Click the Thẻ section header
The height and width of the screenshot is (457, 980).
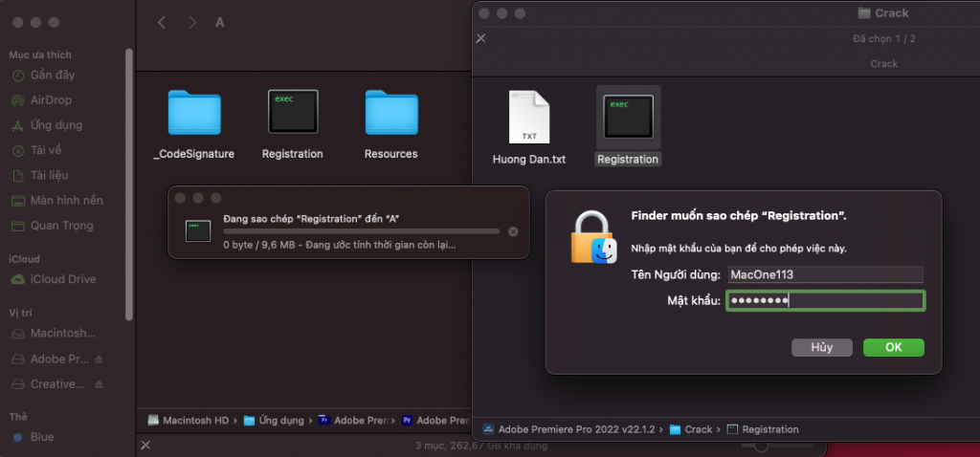(18, 417)
